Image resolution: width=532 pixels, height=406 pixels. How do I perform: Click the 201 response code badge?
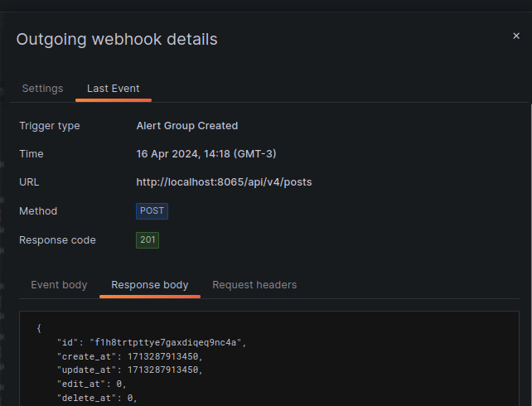(148, 240)
